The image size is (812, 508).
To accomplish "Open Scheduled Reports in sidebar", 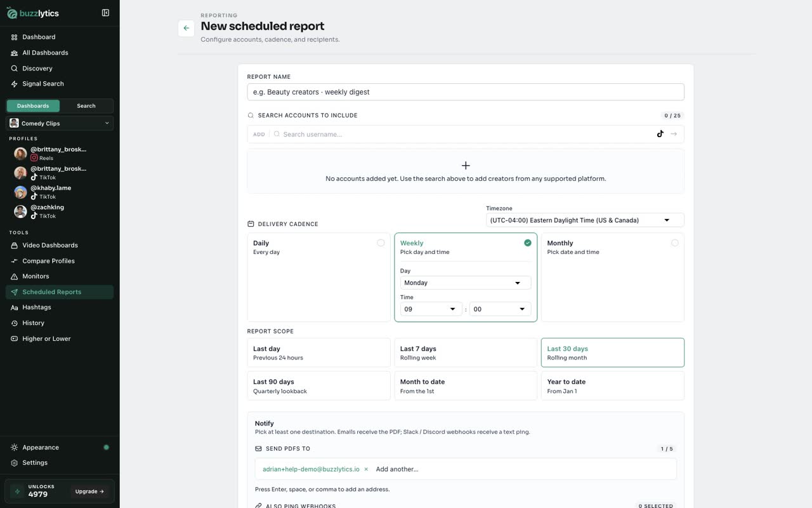I will pos(60,292).
